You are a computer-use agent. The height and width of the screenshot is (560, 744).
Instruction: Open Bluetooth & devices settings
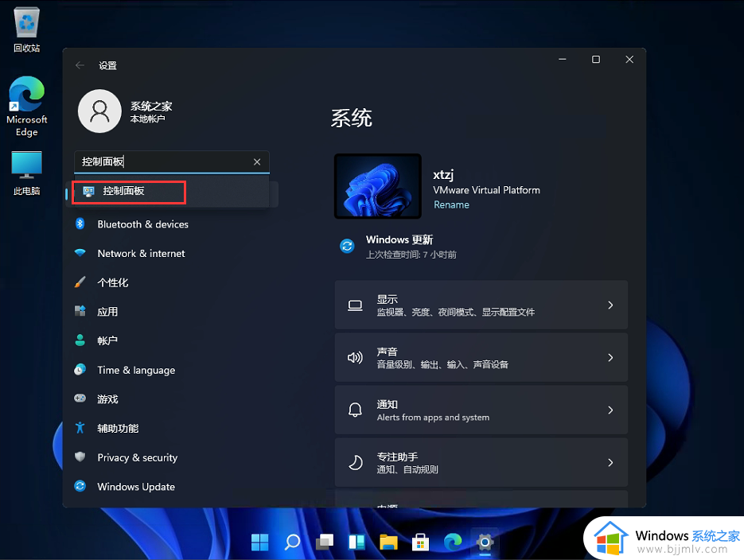[142, 224]
